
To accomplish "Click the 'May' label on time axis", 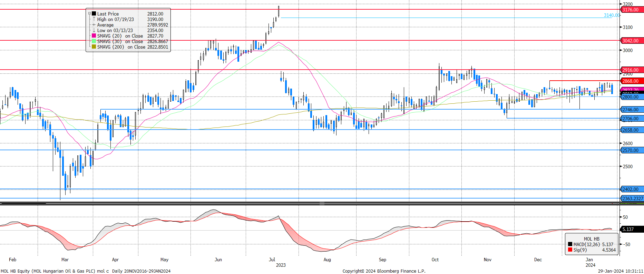I will 164,260.
